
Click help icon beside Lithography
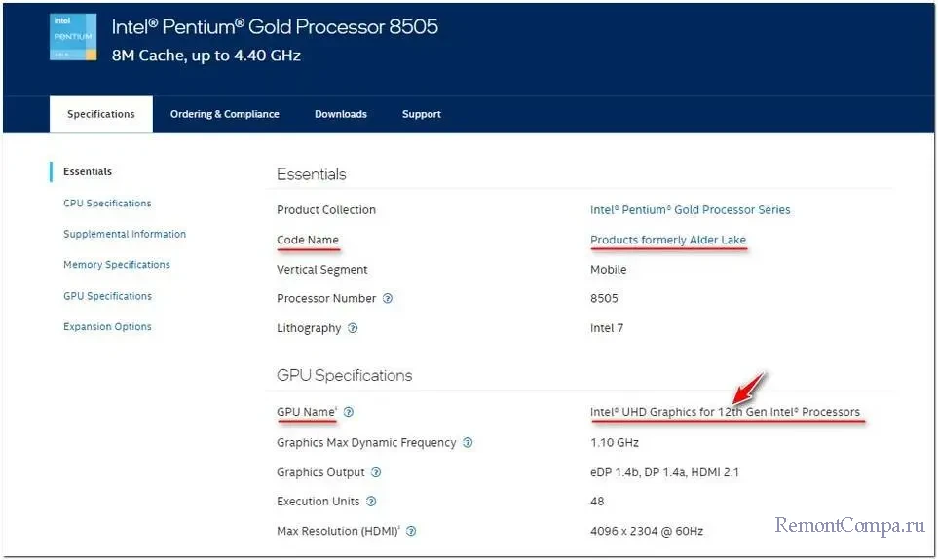pos(353,328)
